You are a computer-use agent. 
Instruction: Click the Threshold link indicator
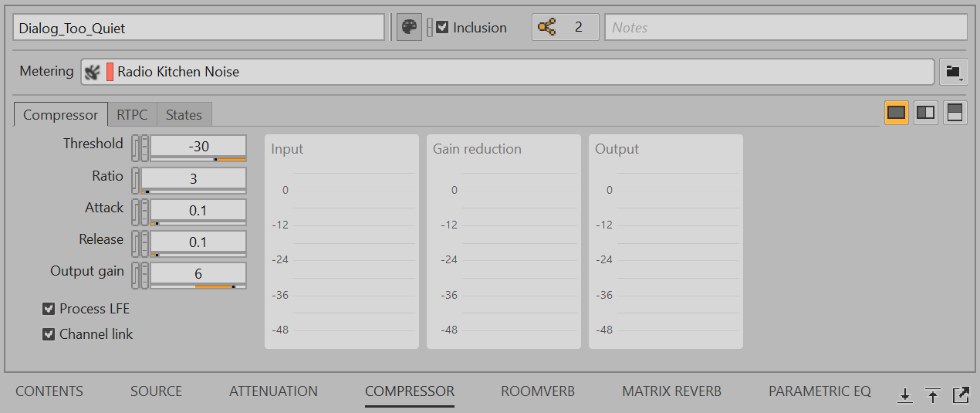click(136, 147)
